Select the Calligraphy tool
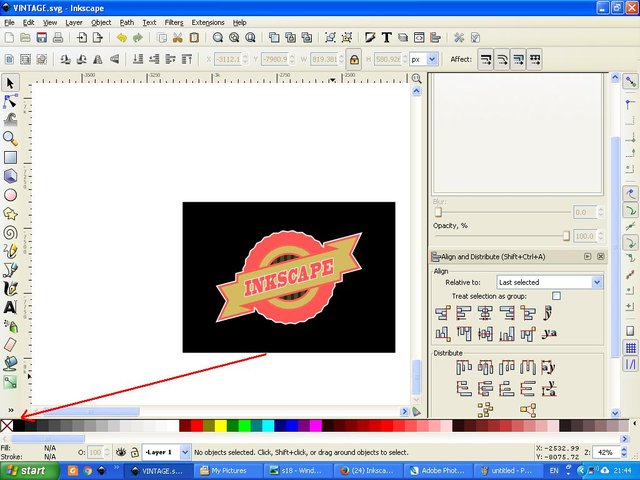Screen dimensions: 640x480 (10, 288)
